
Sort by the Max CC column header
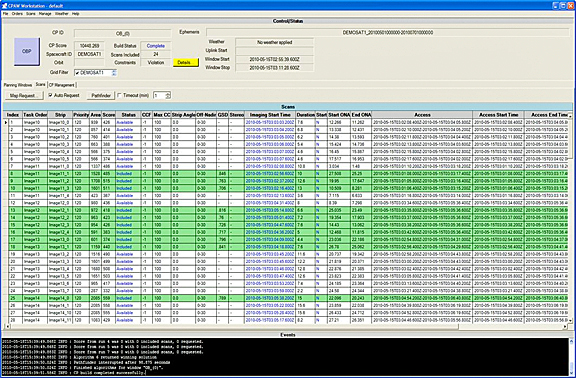(x=162, y=115)
